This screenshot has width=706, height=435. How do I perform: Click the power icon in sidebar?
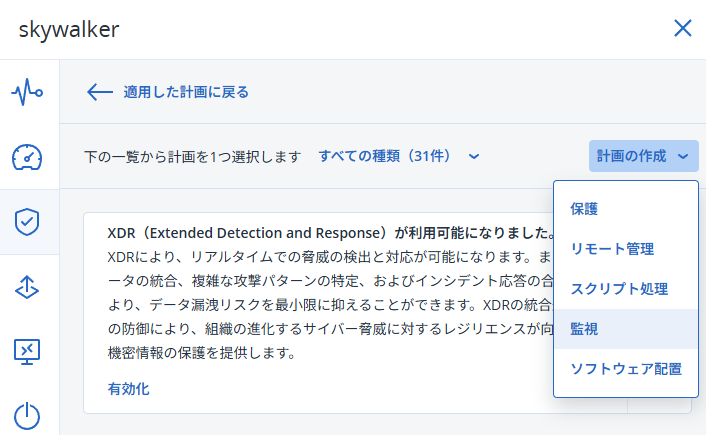(27, 416)
